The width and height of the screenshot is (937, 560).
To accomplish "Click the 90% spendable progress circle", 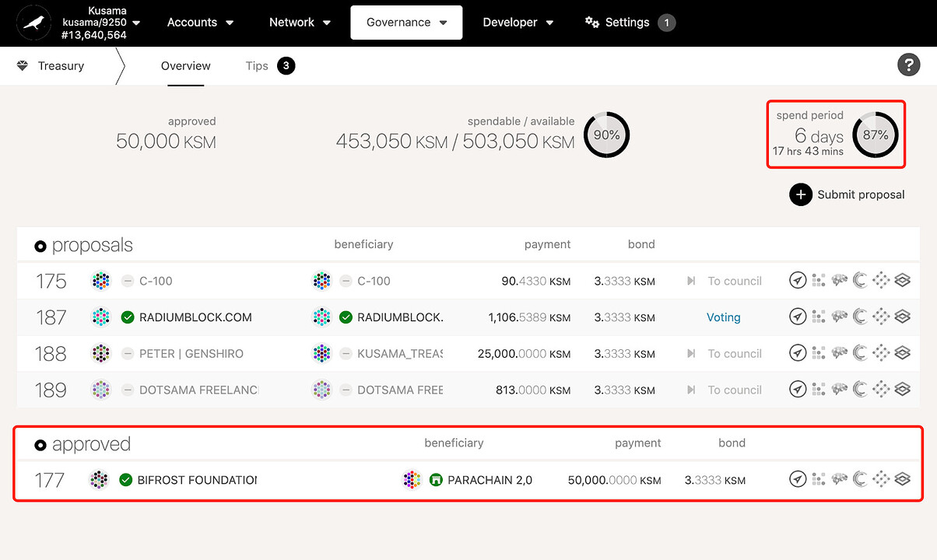I will 606,135.
